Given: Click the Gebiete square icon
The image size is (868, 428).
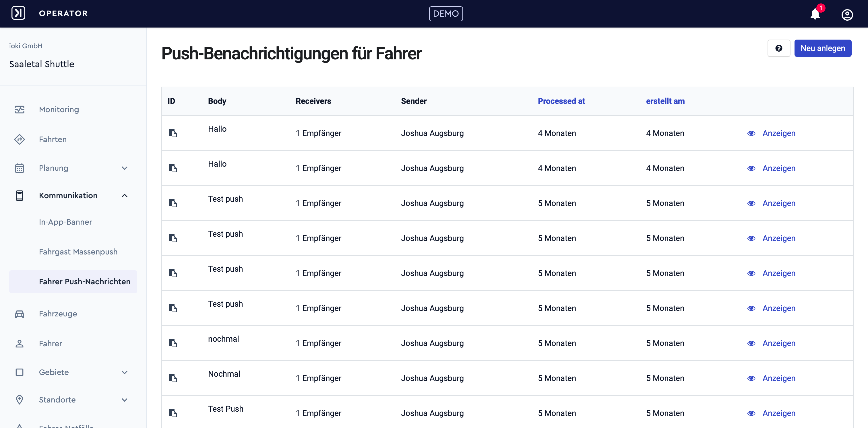Looking at the screenshot, I should pos(20,372).
